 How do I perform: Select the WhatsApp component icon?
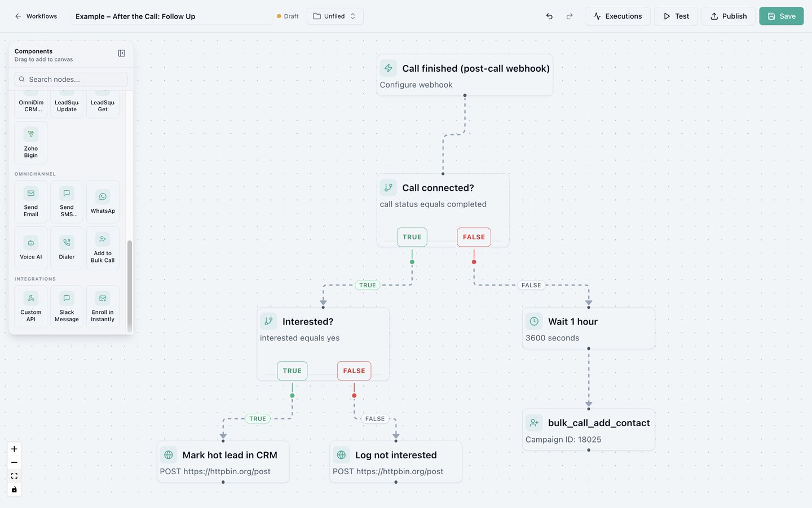point(103,196)
